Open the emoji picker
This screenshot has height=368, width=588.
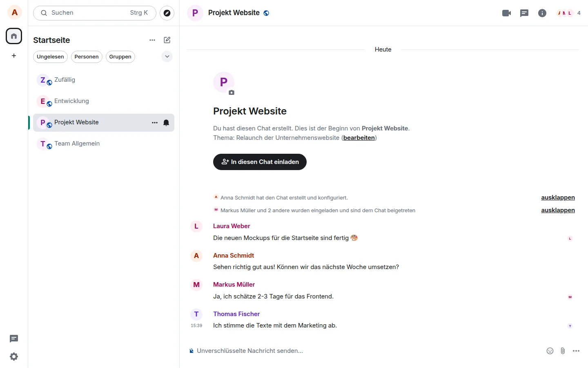[x=550, y=351]
